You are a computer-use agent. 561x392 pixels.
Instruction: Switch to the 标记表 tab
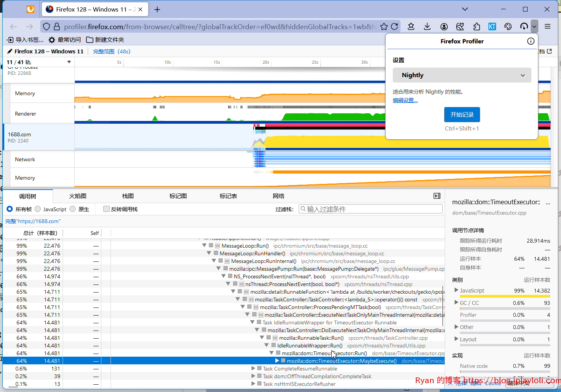228,196
